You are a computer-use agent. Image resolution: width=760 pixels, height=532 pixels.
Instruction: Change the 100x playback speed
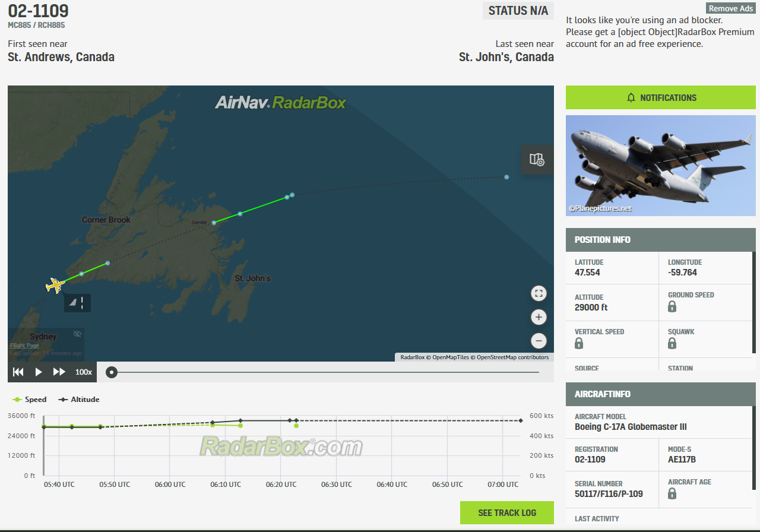coord(84,372)
